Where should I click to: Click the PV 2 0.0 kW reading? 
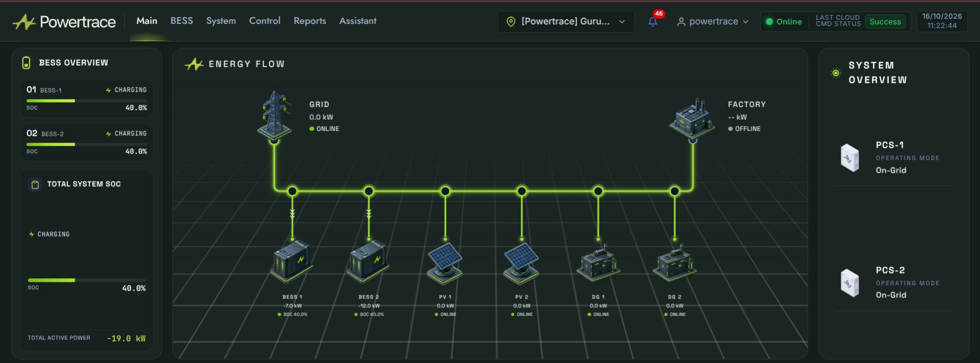pyautogui.click(x=522, y=306)
